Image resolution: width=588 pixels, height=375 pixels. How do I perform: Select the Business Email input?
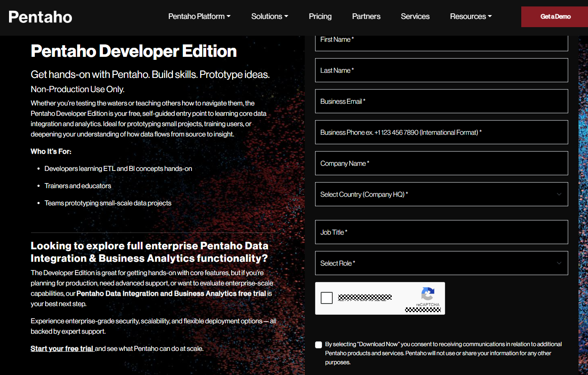click(x=442, y=101)
